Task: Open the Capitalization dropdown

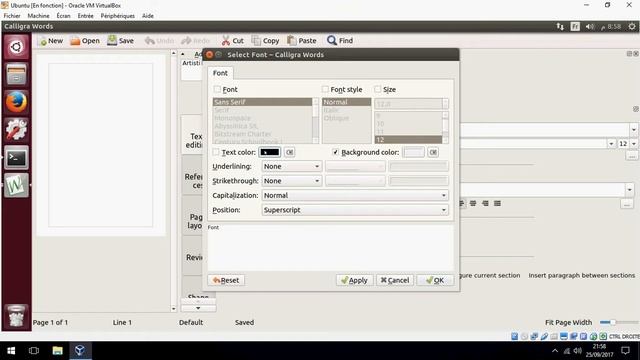Action: tap(355, 196)
